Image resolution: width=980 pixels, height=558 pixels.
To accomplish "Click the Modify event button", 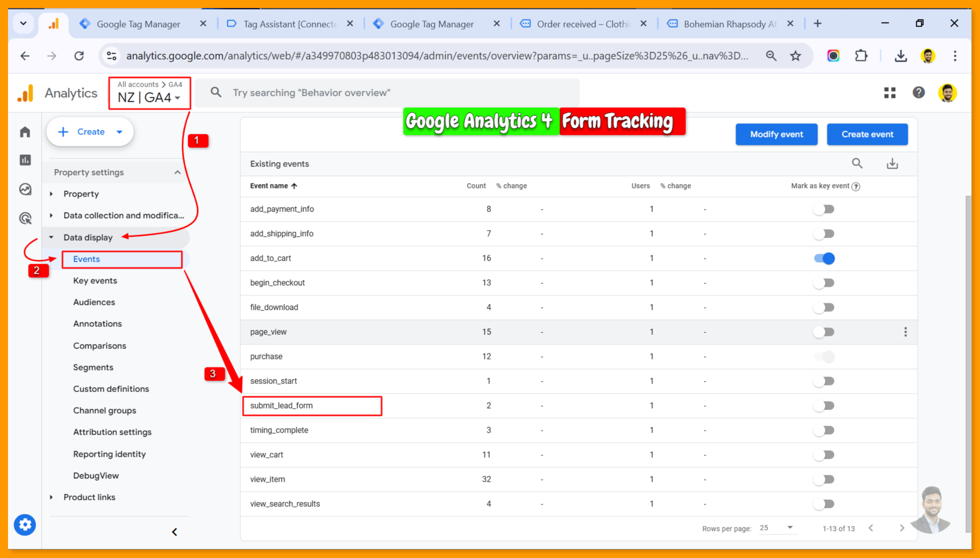I will pos(776,134).
